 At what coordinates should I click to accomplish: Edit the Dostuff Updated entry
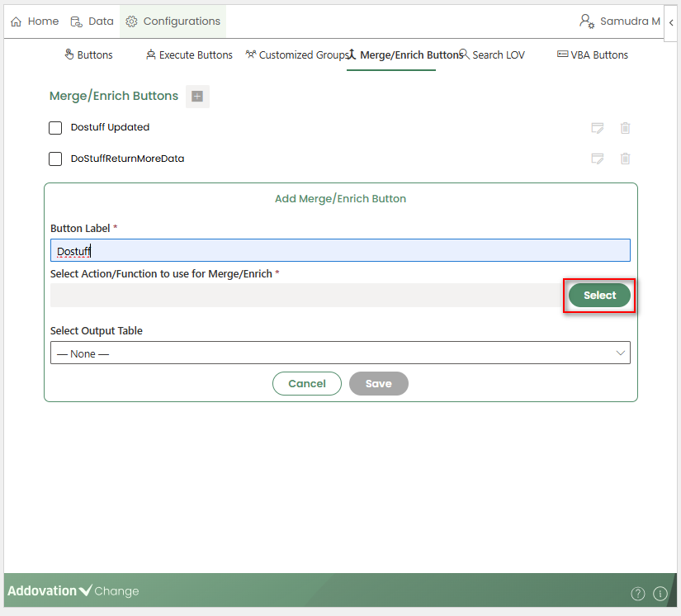click(598, 128)
